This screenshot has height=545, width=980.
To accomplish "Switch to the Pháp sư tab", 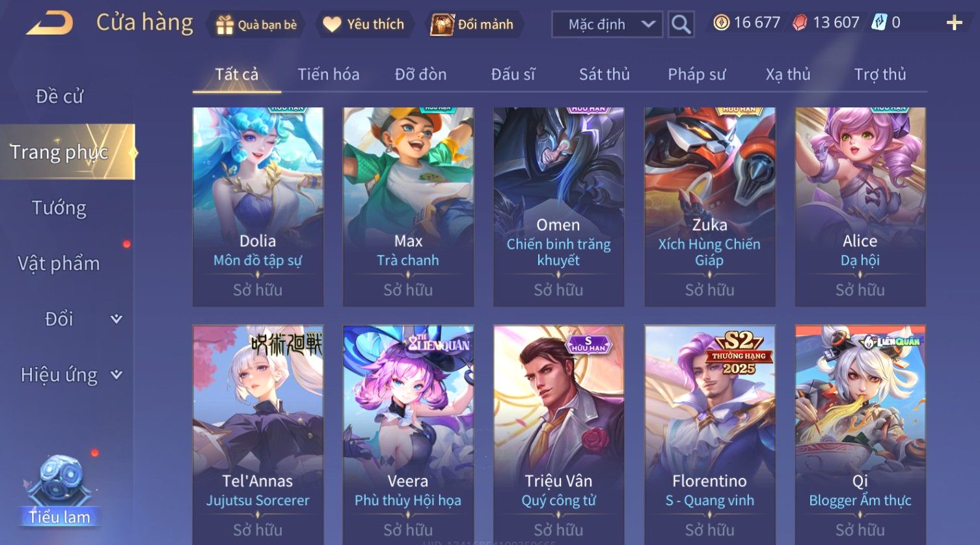I will pos(696,75).
